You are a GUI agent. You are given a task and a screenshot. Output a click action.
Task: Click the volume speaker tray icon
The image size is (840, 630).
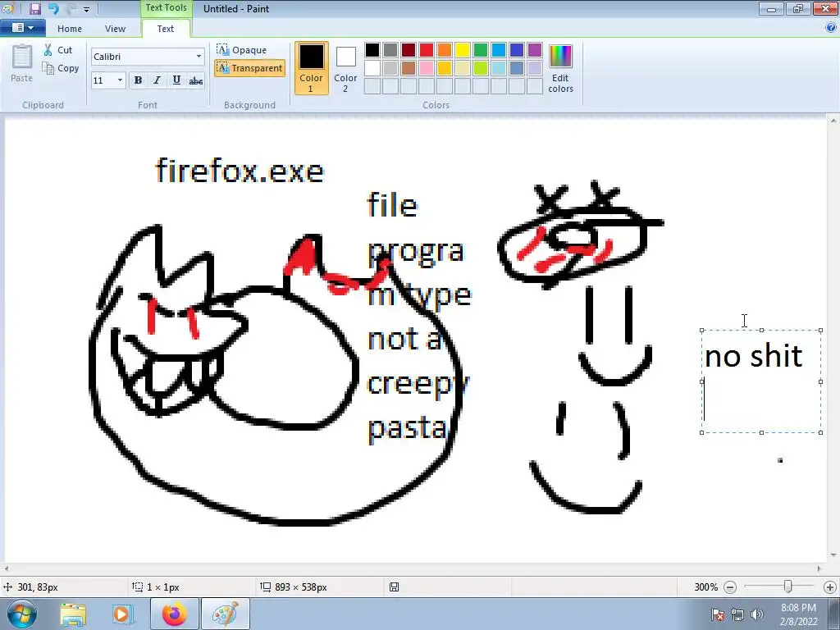click(757, 614)
